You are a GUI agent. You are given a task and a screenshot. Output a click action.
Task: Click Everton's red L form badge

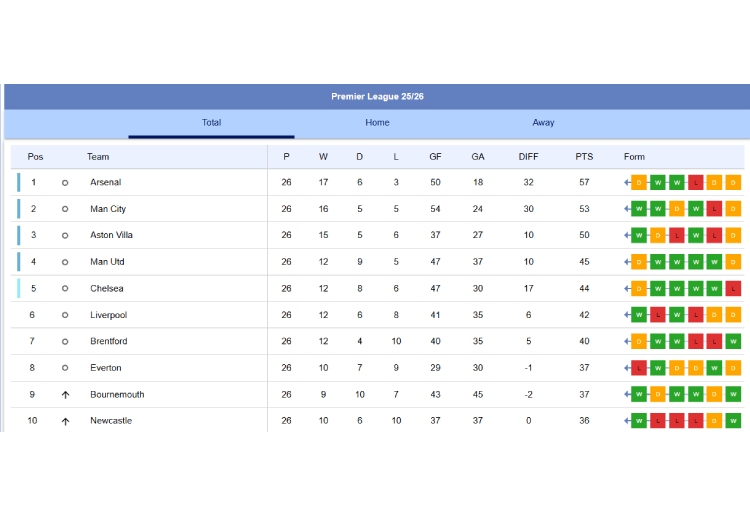click(x=639, y=368)
